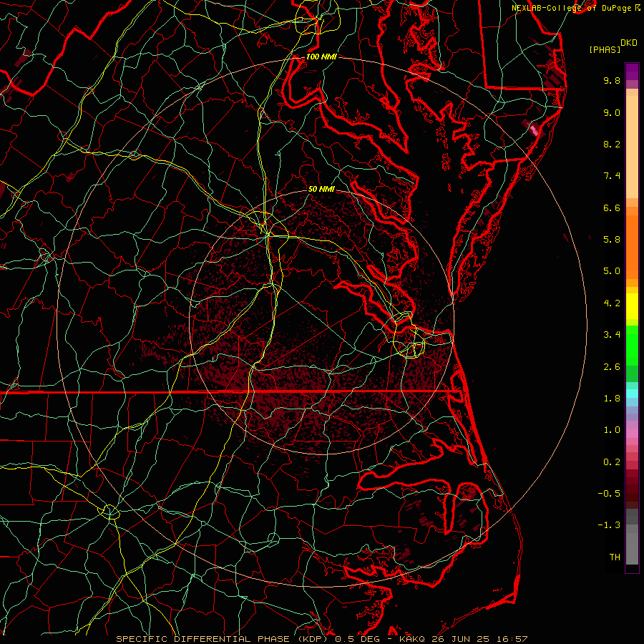Select the 8.2 scale value label
Image resolution: width=644 pixels, height=644 pixels.
click(612, 144)
